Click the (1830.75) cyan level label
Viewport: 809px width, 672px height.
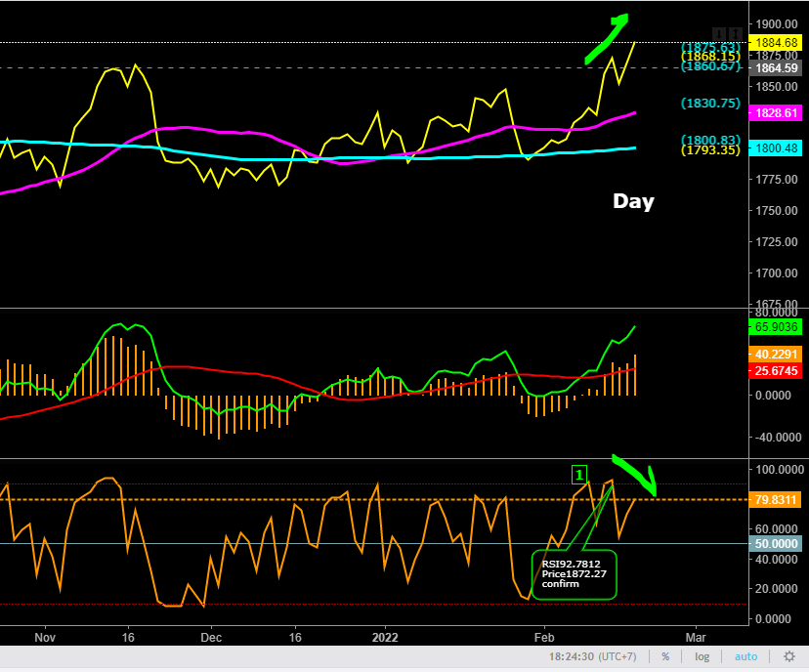(x=710, y=104)
